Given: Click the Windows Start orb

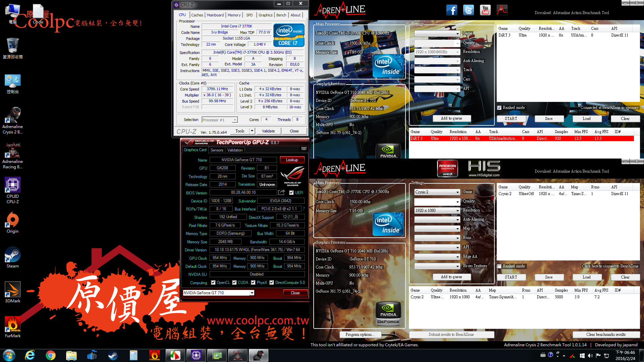Looking at the screenshot, I should (x=9, y=355).
